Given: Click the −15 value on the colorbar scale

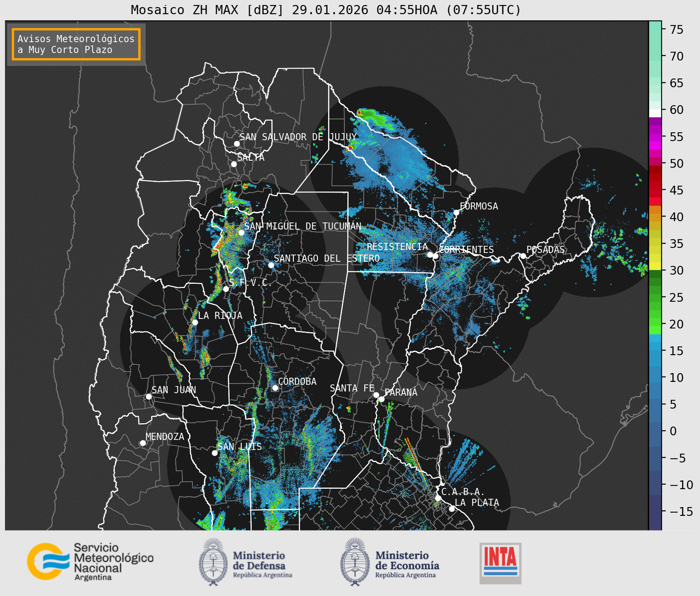Looking at the screenshot, I should (x=681, y=511).
